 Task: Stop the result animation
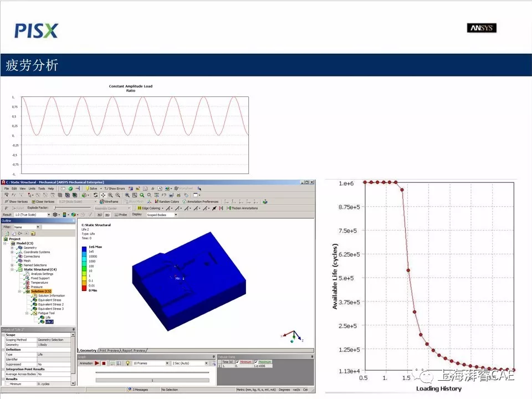point(104,363)
